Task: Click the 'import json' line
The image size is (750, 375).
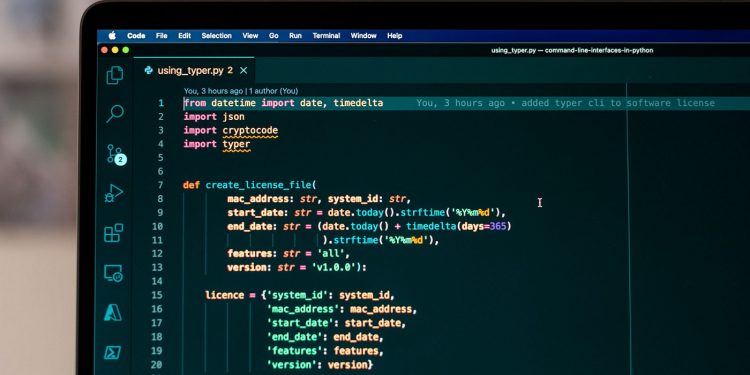Action: coord(214,117)
